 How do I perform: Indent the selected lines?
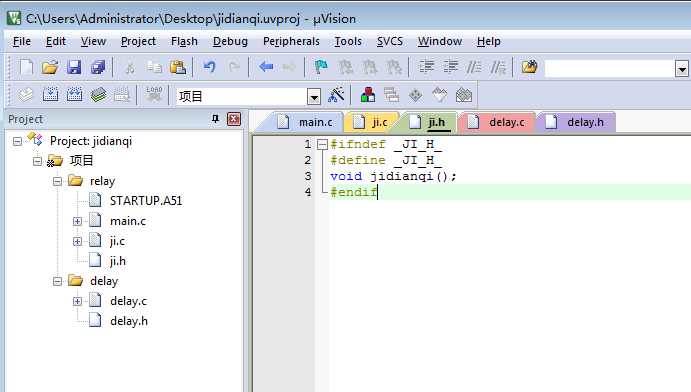point(426,67)
